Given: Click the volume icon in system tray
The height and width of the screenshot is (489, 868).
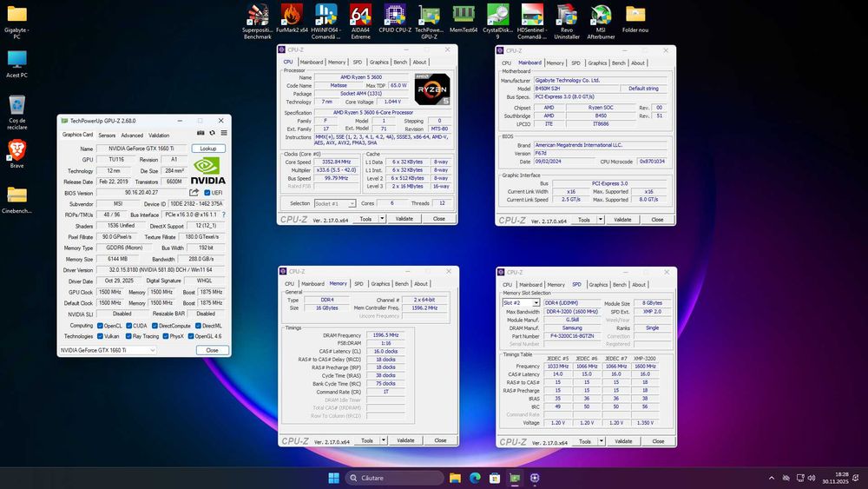Looking at the screenshot, I should click(812, 478).
